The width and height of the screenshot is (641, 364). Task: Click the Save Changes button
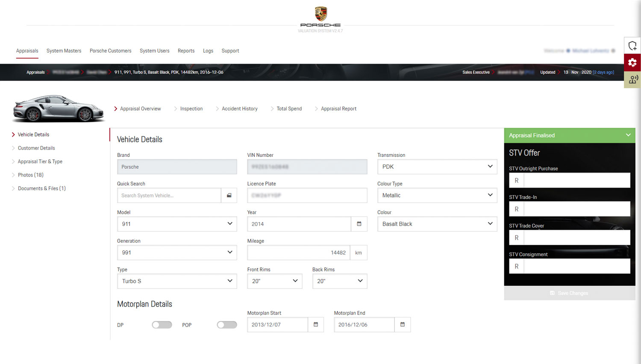570,293
